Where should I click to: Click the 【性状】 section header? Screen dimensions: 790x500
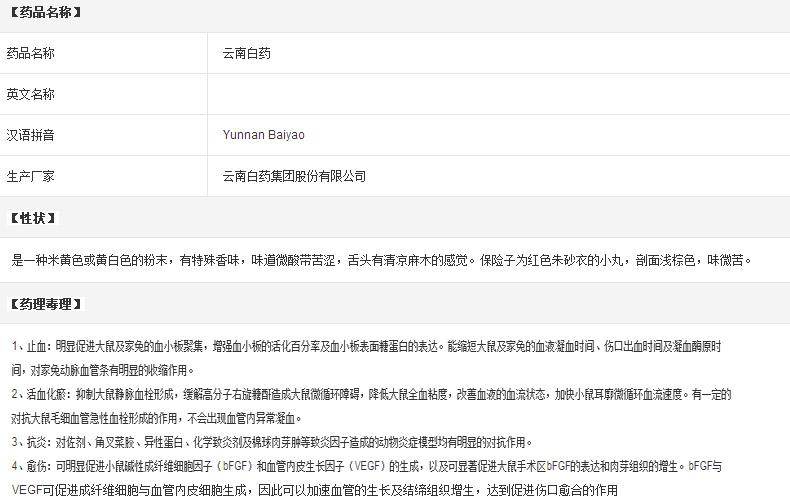(33, 218)
